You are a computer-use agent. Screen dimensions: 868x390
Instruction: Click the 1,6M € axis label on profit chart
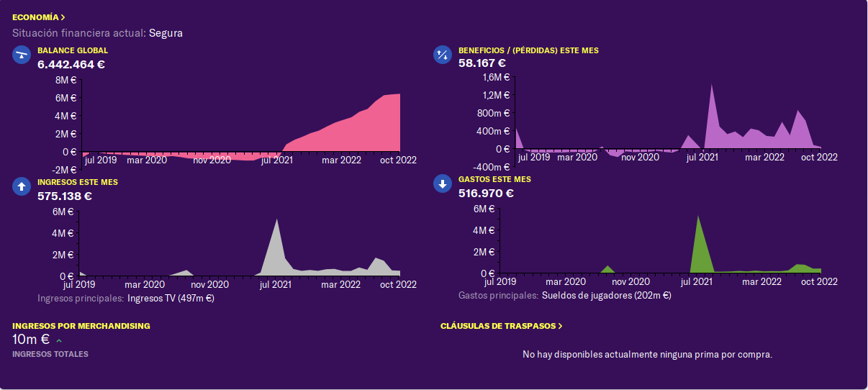[x=497, y=78]
